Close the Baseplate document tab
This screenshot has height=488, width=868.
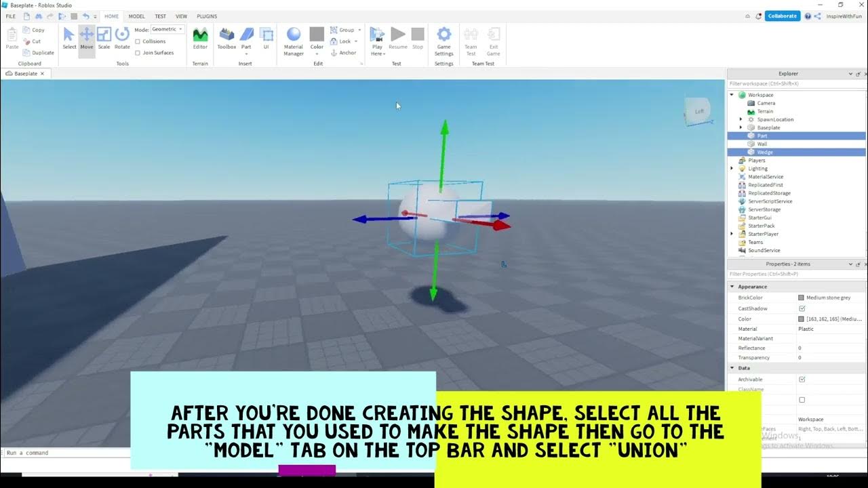click(x=42, y=73)
